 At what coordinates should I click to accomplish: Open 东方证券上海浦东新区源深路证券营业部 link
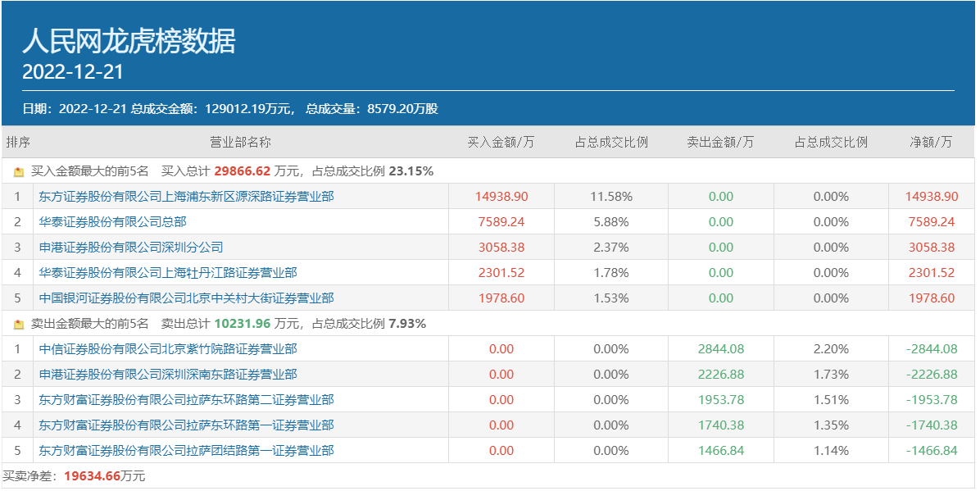pyautogui.click(x=186, y=197)
